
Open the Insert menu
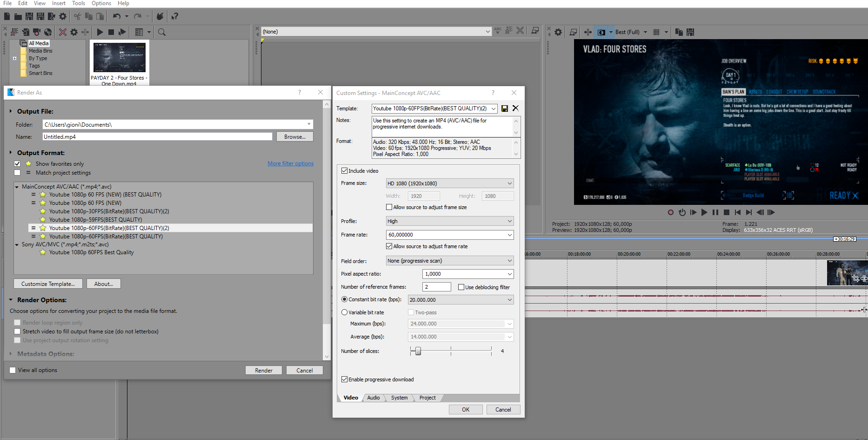coord(59,3)
